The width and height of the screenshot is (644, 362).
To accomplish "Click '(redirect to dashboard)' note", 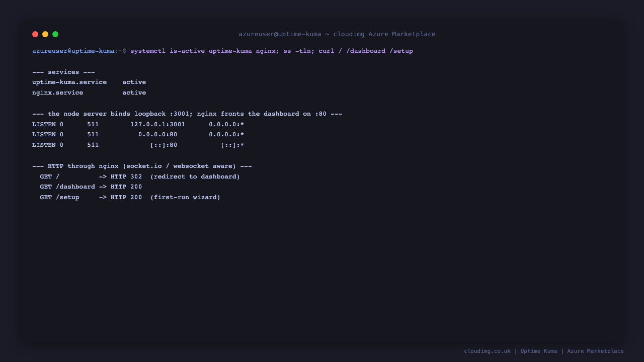I will point(195,176).
